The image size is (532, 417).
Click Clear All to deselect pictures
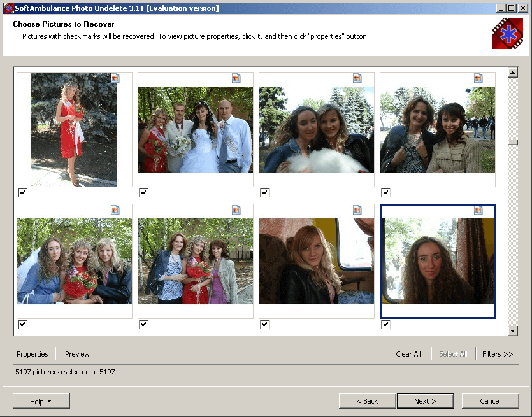pyautogui.click(x=408, y=354)
